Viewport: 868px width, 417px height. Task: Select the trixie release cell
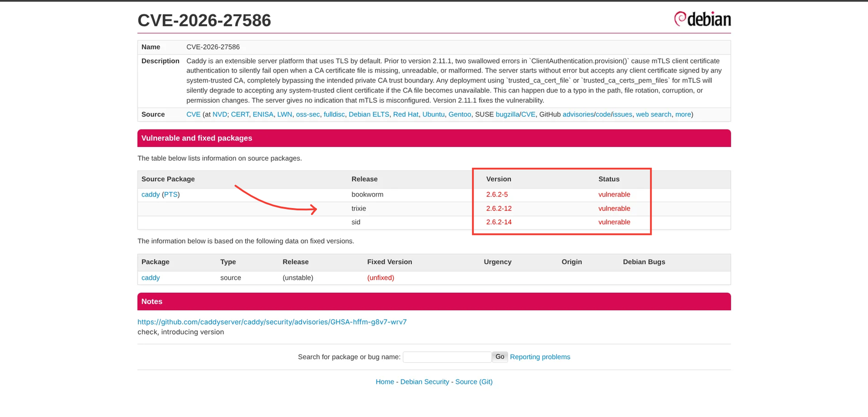[x=359, y=208]
